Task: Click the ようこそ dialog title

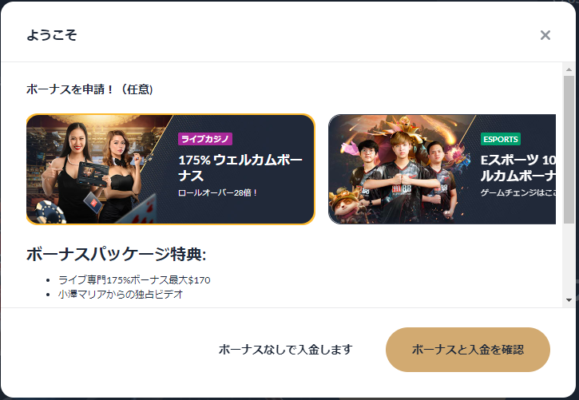Action: [52, 35]
